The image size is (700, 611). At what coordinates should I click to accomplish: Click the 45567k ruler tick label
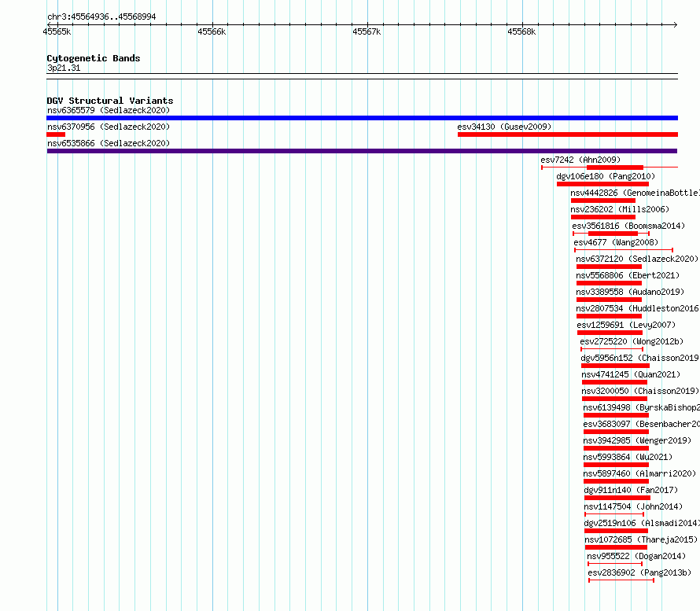tap(367, 31)
